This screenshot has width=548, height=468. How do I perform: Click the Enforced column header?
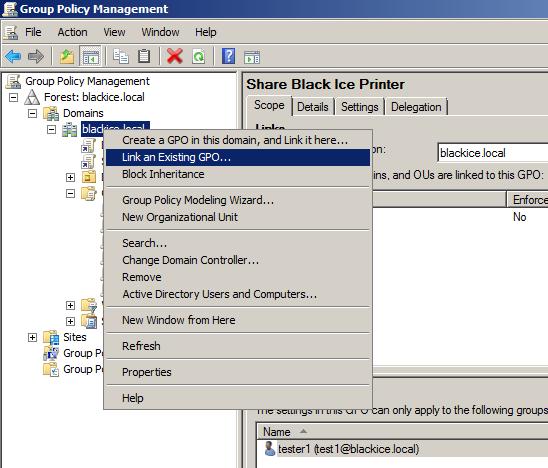click(x=528, y=200)
